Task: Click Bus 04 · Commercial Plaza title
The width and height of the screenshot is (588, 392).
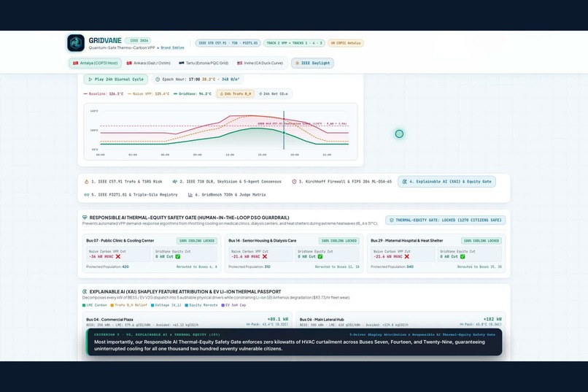Action: (x=109, y=320)
